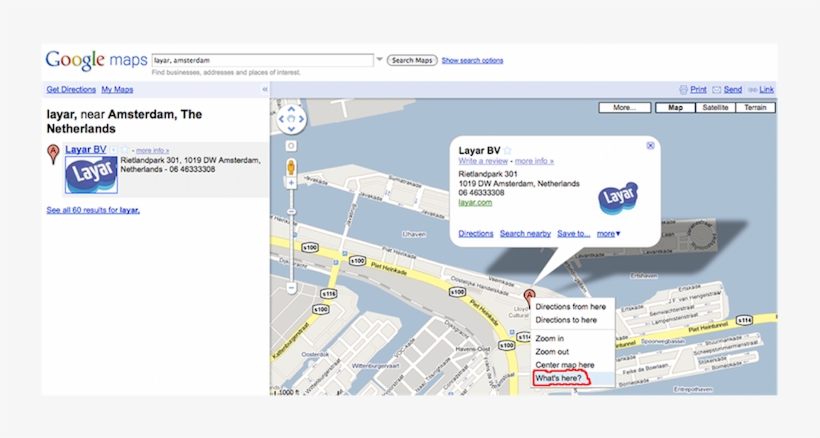
Task: Click the Street View pegman icon
Action: click(291, 167)
